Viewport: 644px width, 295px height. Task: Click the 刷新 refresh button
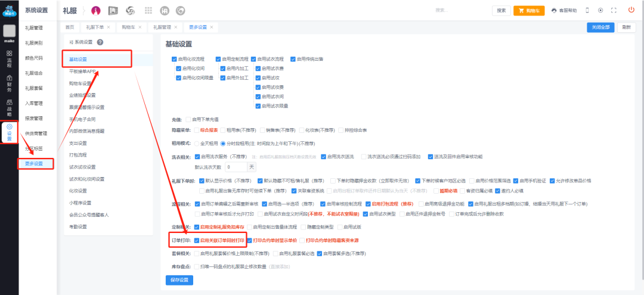[x=626, y=27]
